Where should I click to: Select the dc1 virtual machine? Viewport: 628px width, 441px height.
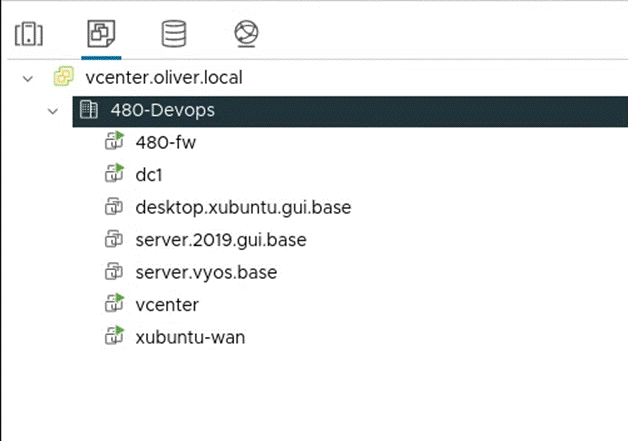[x=149, y=175]
